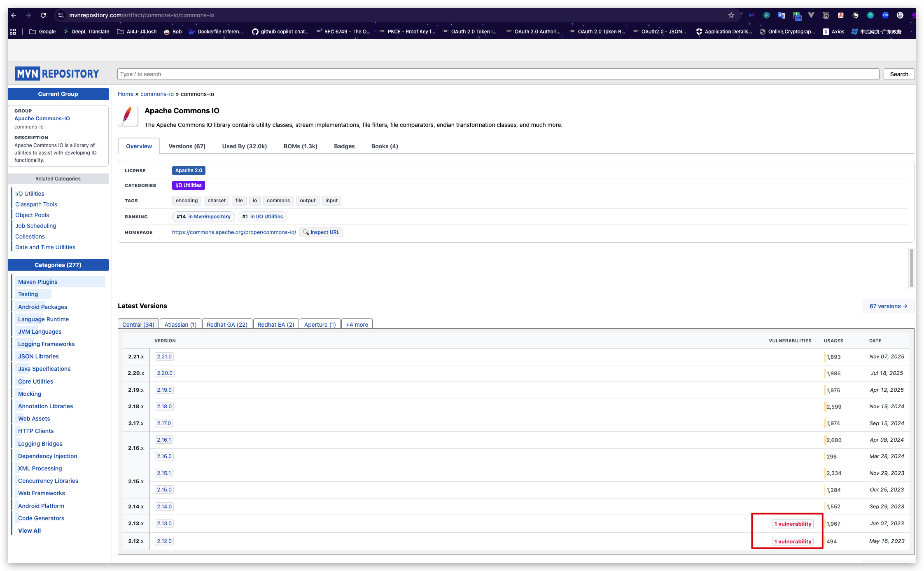
Task: Open the apps grid icon in bookmarks bar
Action: pos(13,32)
